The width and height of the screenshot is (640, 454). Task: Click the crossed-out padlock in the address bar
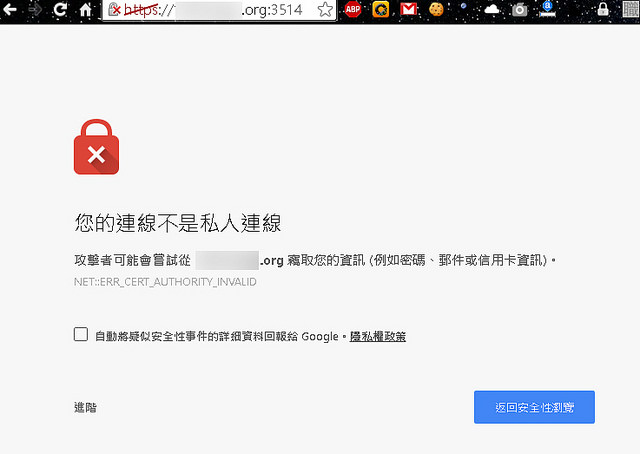(x=115, y=10)
